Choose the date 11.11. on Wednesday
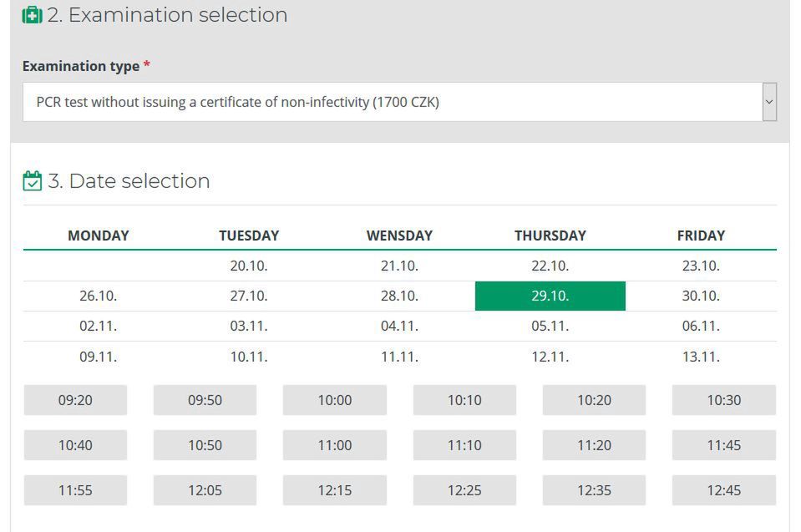 coord(399,357)
